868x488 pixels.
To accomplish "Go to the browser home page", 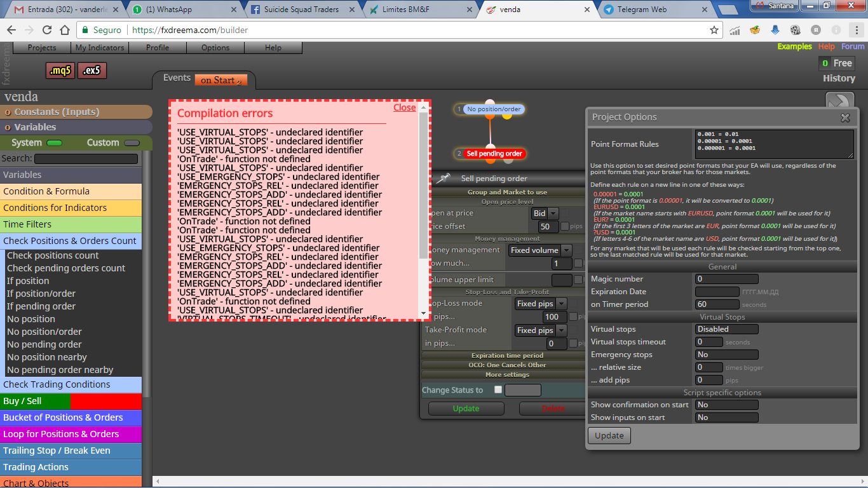I will [65, 30].
